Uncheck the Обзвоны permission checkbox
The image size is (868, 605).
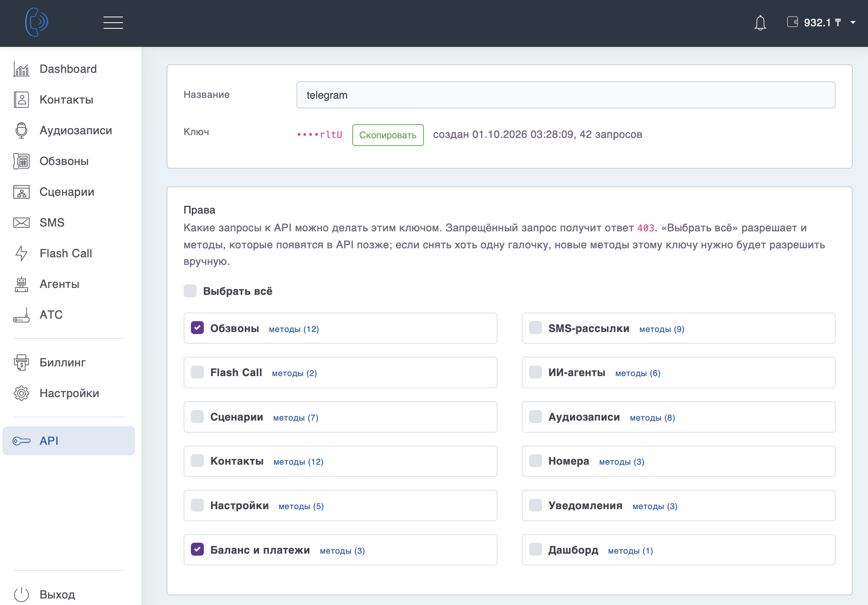[197, 328]
